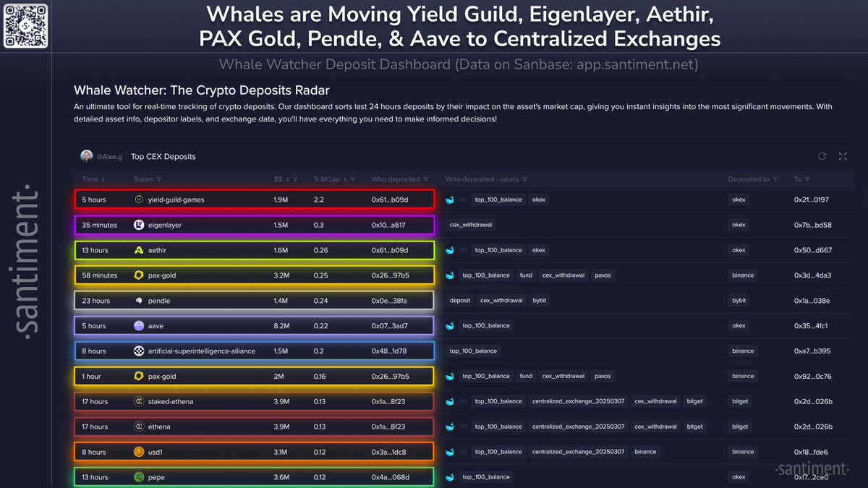Open transaction link 0x21...0197

click(812, 200)
